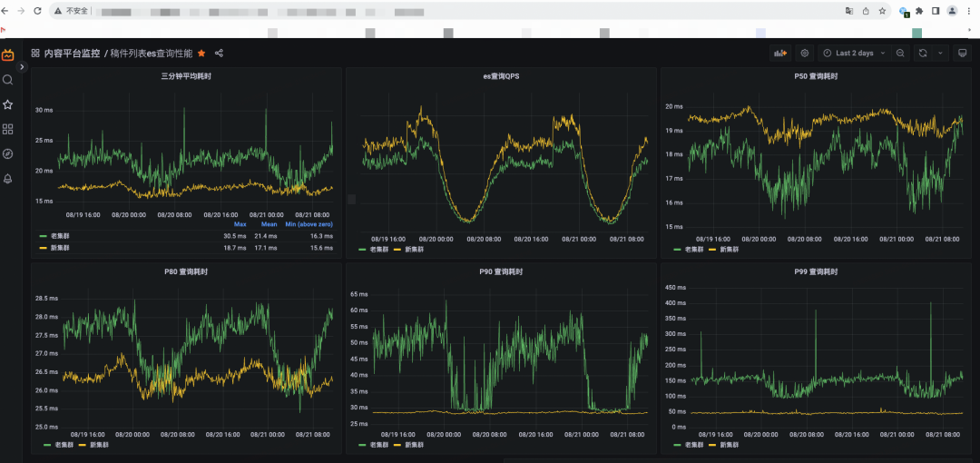
Task: Open the P50 查询耗时 panel title menu
Action: [815, 76]
